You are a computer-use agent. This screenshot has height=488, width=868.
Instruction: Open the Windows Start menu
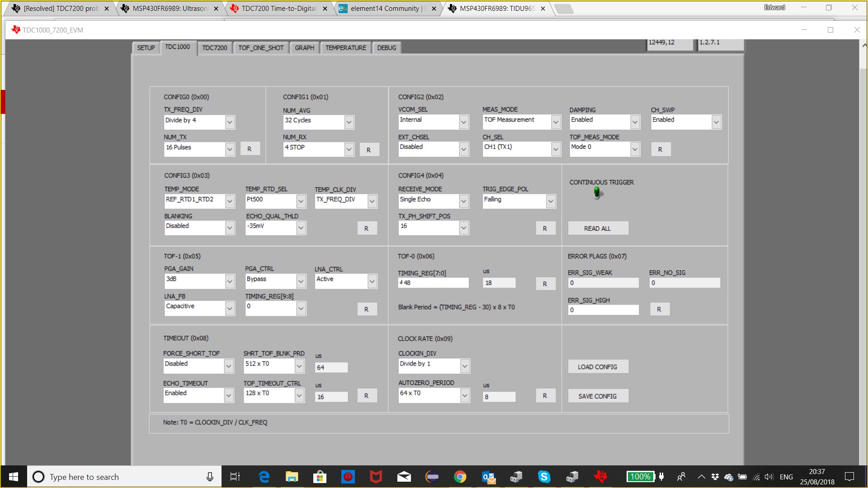[14, 477]
